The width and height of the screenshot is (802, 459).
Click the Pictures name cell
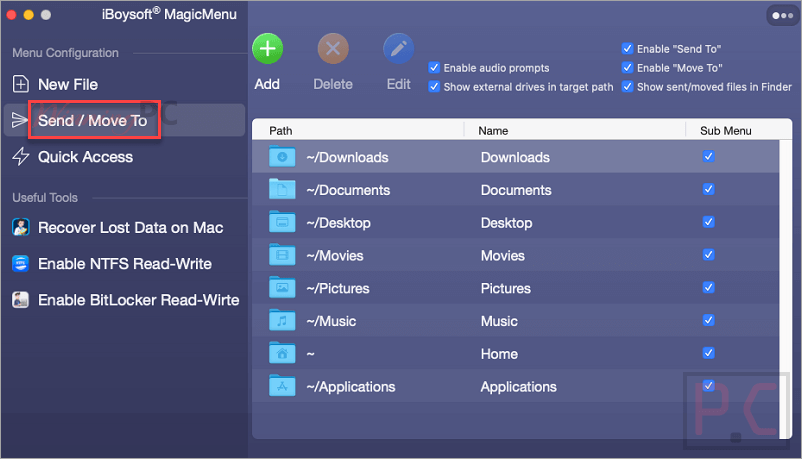point(505,288)
